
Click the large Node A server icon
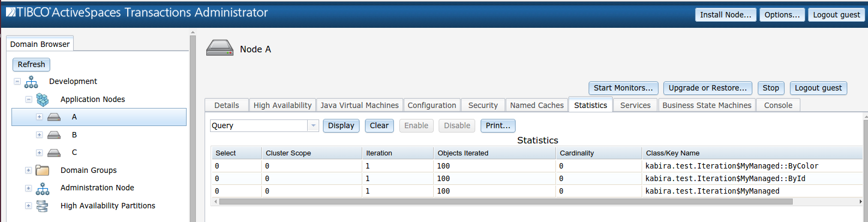point(220,48)
